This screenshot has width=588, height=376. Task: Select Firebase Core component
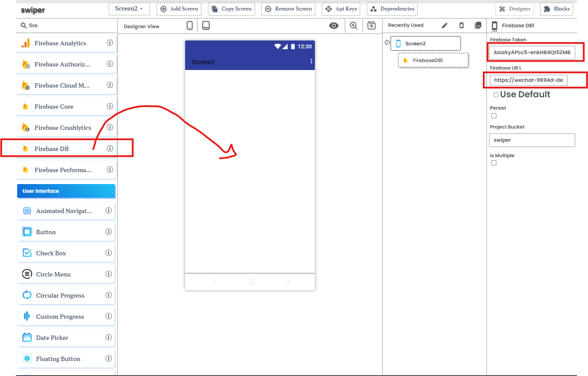tap(66, 107)
